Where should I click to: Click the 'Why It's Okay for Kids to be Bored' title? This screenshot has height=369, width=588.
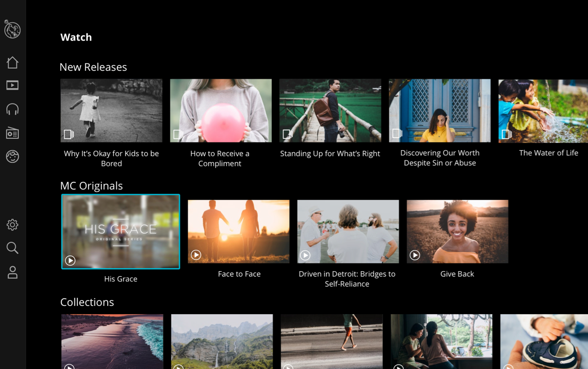(x=111, y=158)
